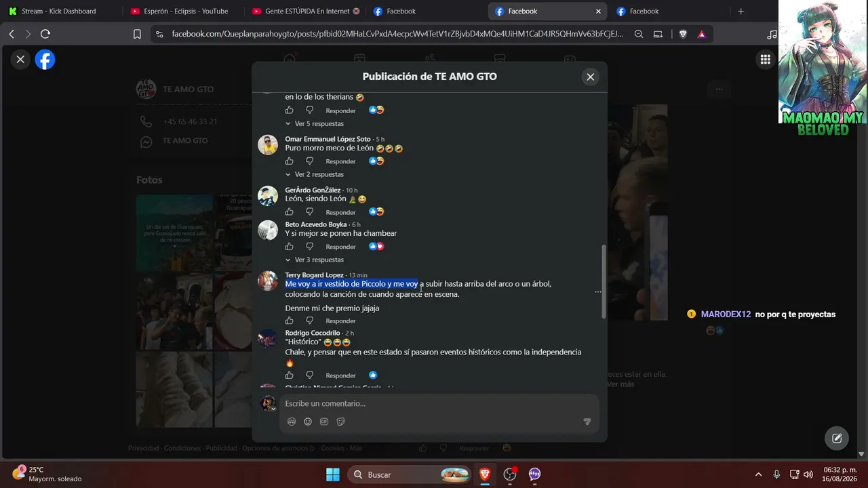Click GerÂrdo GonŽález's avatar
Image resolution: width=868 pixels, height=488 pixels.
(x=268, y=196)
